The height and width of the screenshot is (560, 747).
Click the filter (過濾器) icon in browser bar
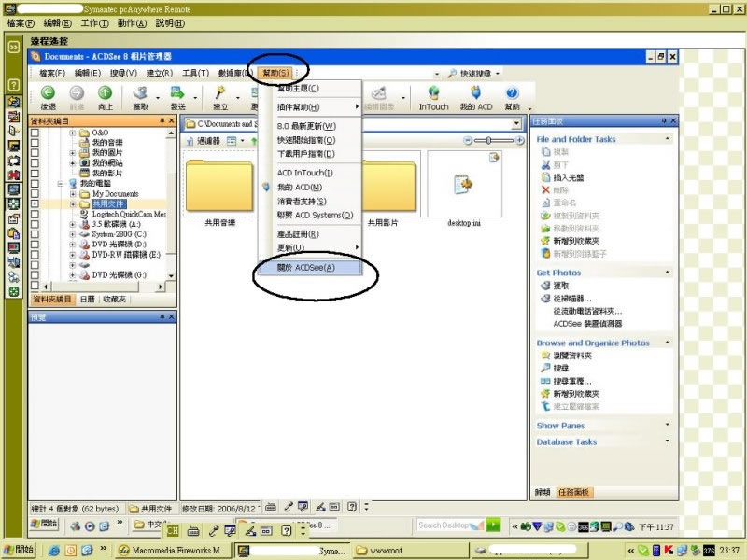[190, 141]
